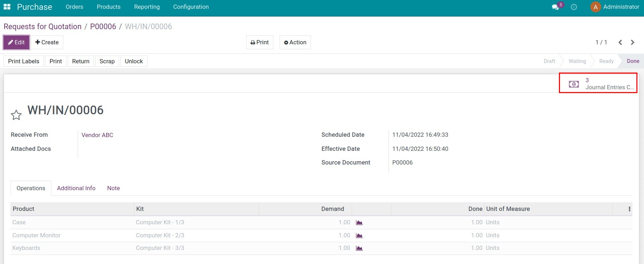644x264 pixels.
Task: Open the Vendor ABC link
Action: pyautogui.click(x=97, y=135)
